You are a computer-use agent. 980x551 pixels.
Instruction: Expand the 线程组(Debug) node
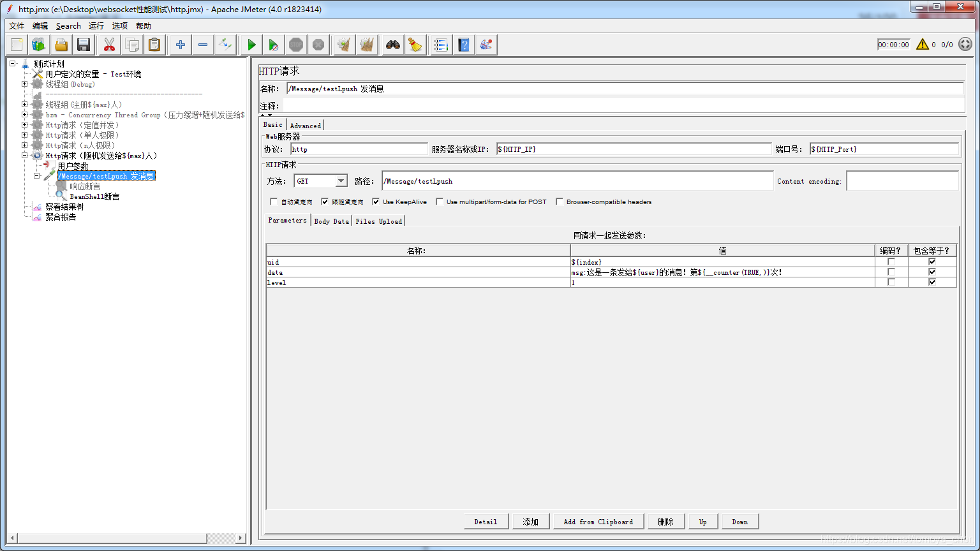(x=24, y=84)
